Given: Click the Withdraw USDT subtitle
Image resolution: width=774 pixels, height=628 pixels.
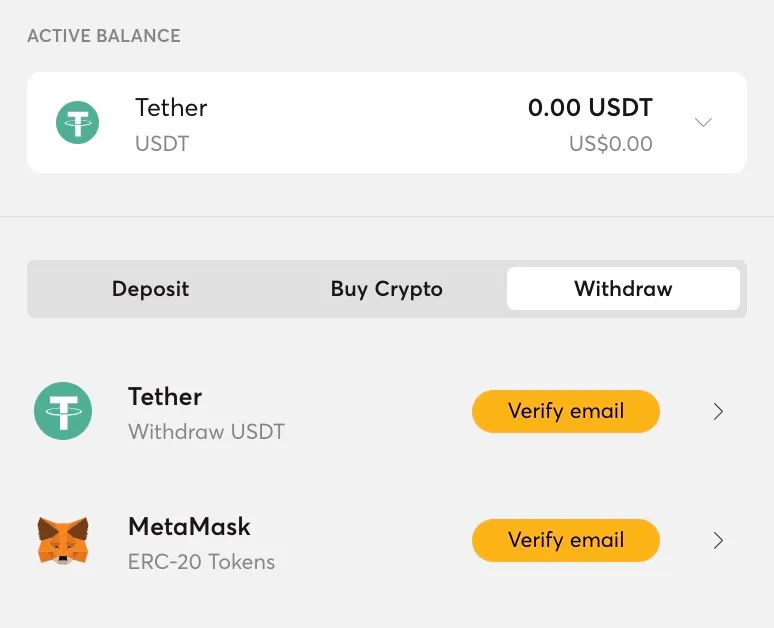Looking at the screenshot, I should (206, 432).
